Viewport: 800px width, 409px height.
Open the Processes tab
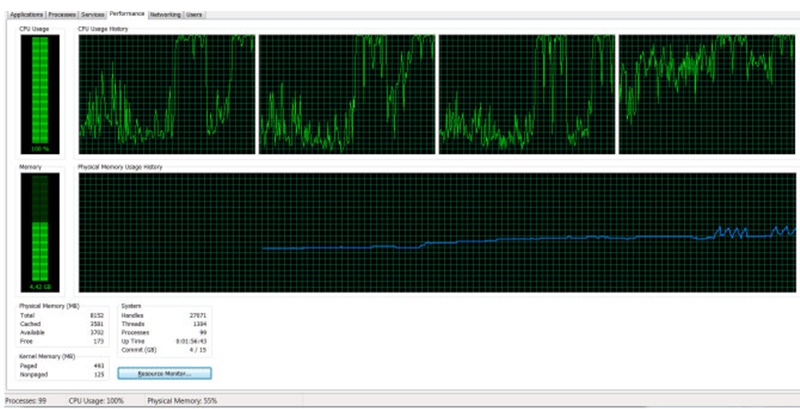(x=61, y=15)
